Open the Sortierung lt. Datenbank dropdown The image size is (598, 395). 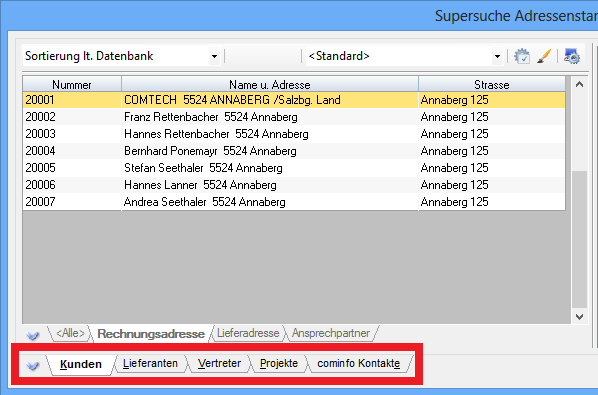tap(214, 56)
